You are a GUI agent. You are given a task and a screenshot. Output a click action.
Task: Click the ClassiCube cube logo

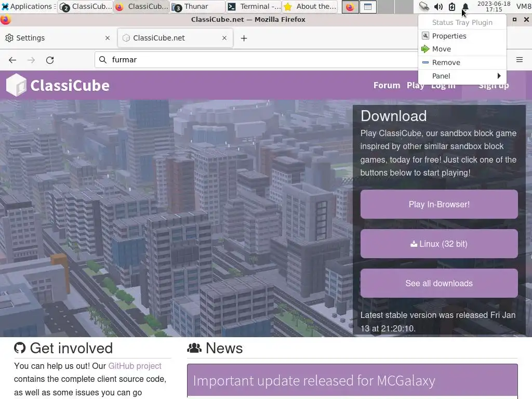[x=16, y=85]
